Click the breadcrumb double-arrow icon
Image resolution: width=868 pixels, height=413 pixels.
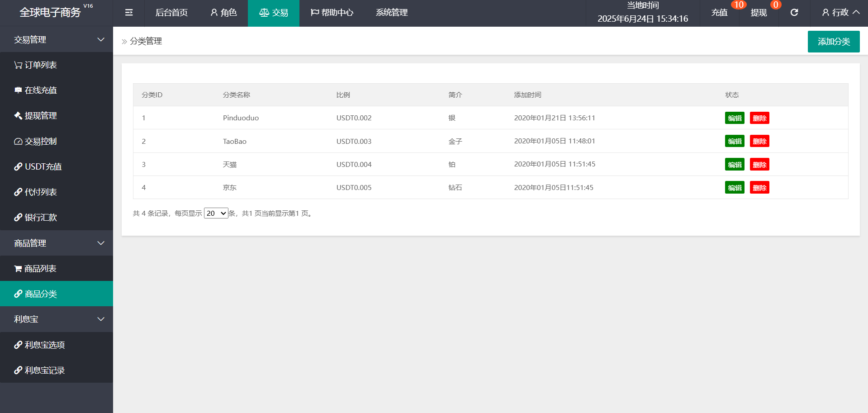(124, 42)
